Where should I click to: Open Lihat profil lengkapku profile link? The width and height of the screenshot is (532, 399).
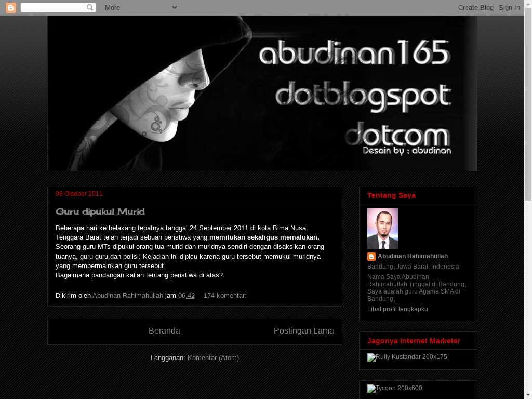pos(397,309)
